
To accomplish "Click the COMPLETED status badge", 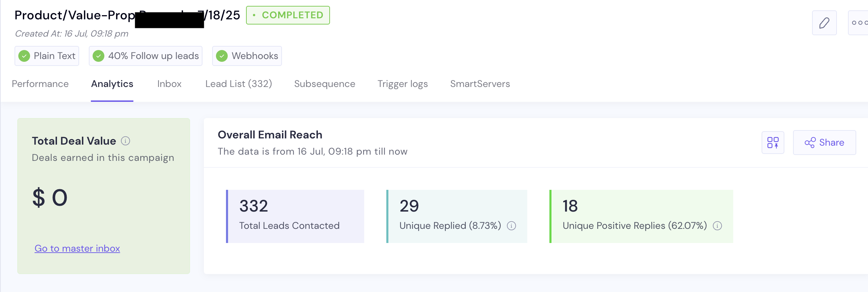I will click(x=288, y=15).
